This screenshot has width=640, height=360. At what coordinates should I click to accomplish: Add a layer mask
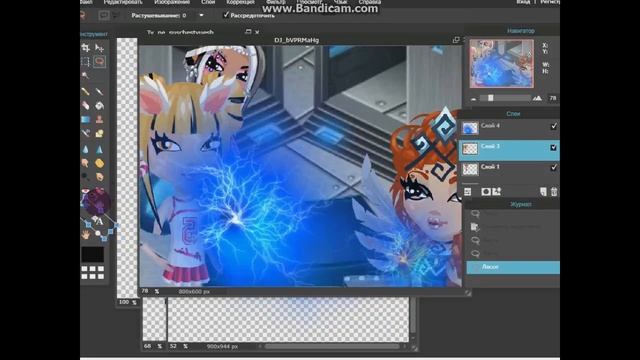pos(486,191)
